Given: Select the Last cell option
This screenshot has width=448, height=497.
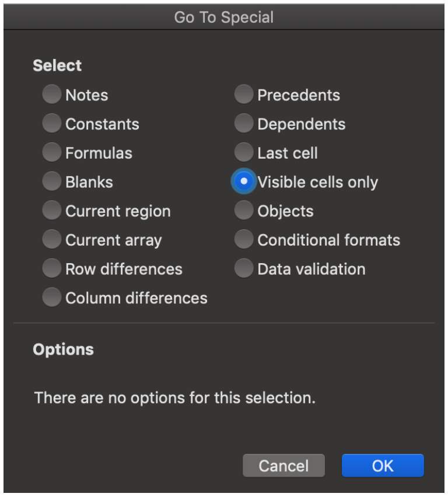Looking at the screenshot, I should tap(244, 152).
